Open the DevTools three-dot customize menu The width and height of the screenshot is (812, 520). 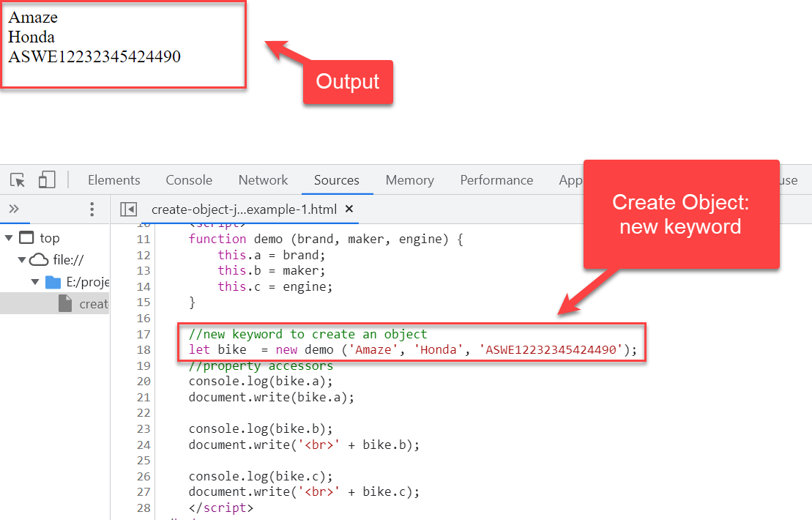[x=92, y=209]
